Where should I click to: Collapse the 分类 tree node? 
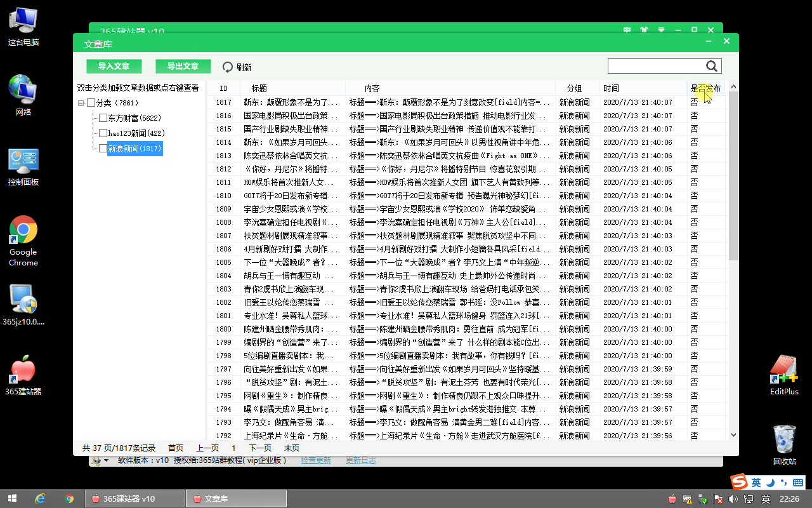pos(81,103)
